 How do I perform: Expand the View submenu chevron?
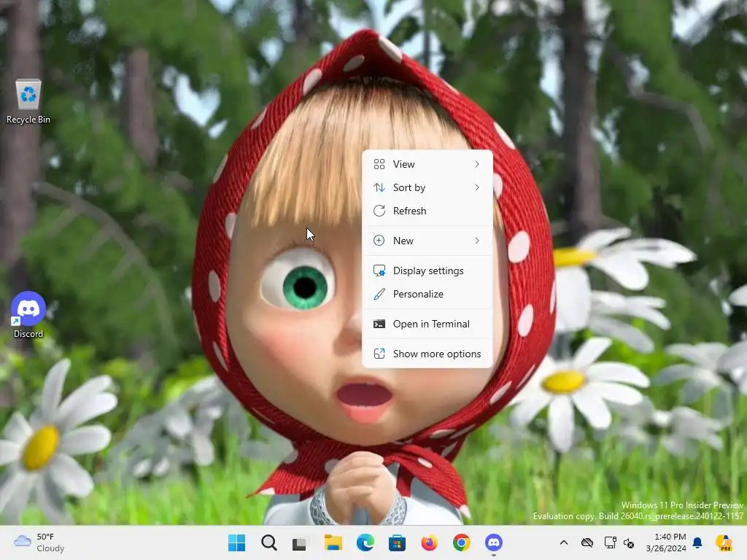click(x=477, y=164)
